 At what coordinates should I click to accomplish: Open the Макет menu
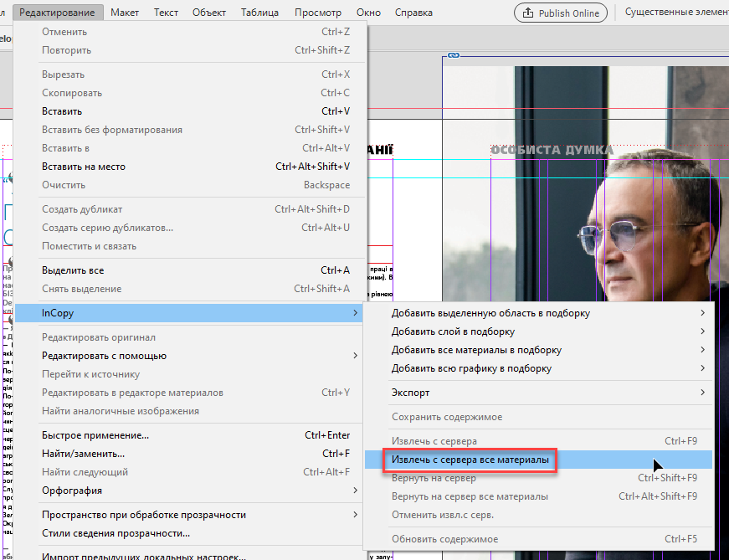(x=125, y=13)
